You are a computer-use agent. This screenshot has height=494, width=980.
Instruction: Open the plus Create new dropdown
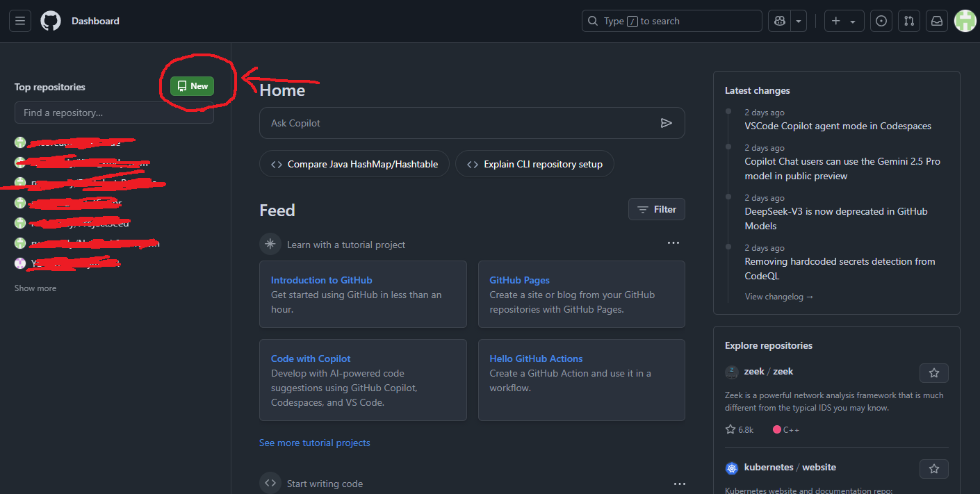click(844, 21)
